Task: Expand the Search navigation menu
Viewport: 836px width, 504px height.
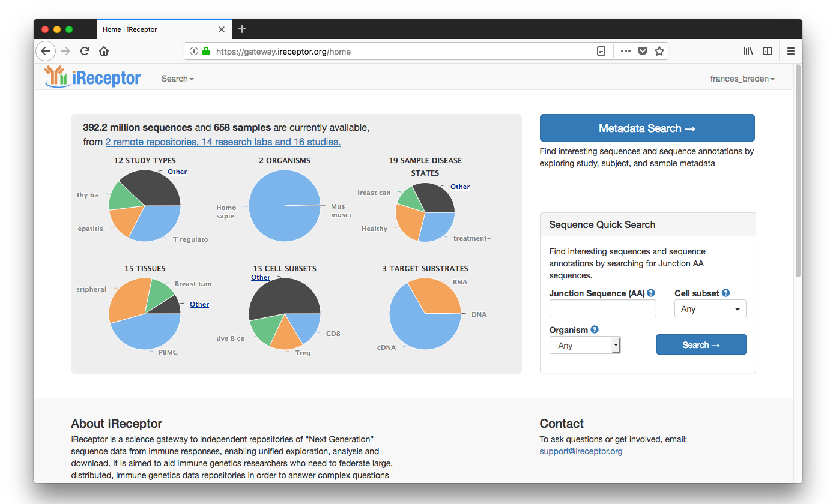Action: (x=177, y=79)
